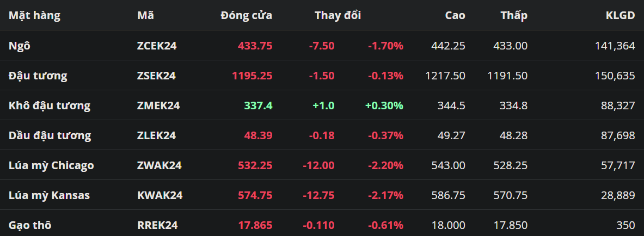Click the Gạo thô commodity name

[x=30, y=225]
